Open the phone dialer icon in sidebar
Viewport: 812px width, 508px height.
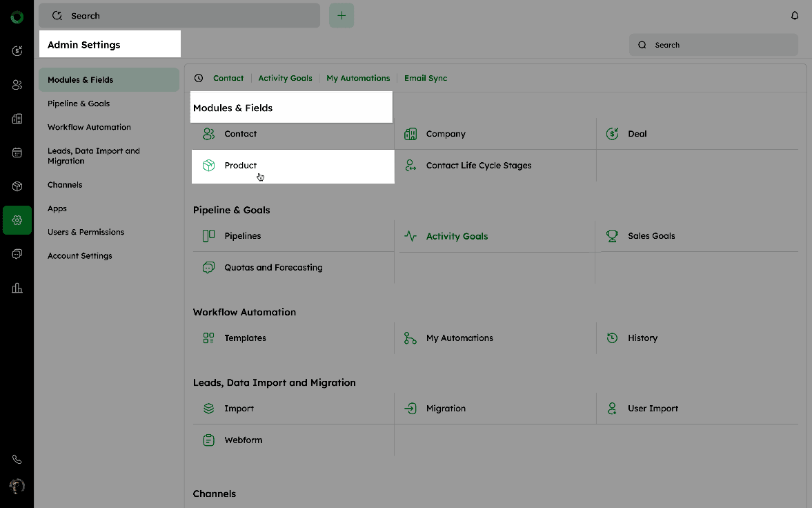(x=17, y=459)
